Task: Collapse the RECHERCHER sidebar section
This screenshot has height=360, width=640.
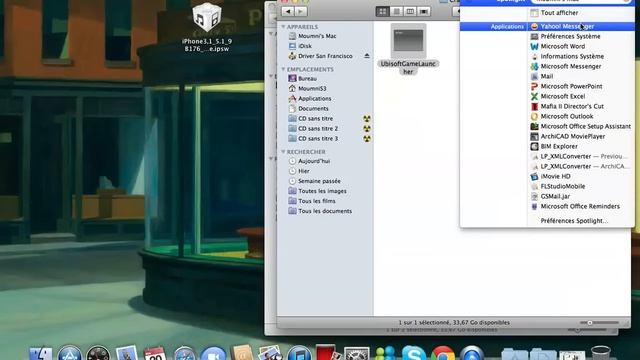Action: (x=283, y=152)
